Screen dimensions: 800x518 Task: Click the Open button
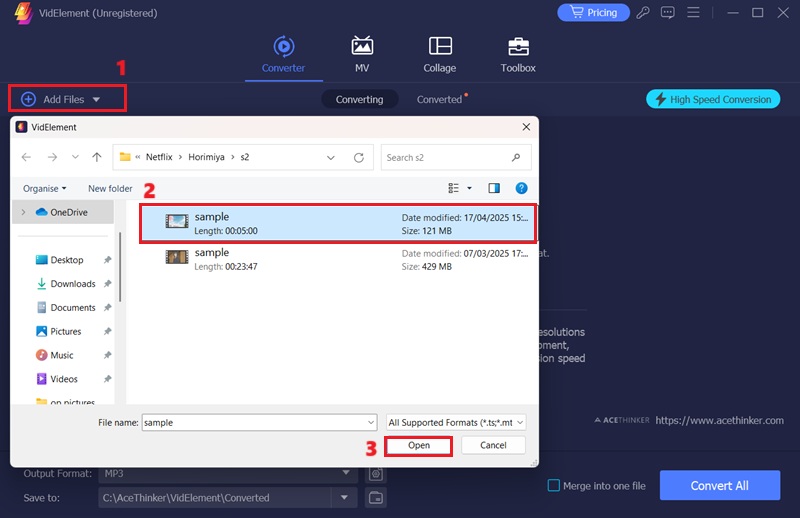click(418, 445)
